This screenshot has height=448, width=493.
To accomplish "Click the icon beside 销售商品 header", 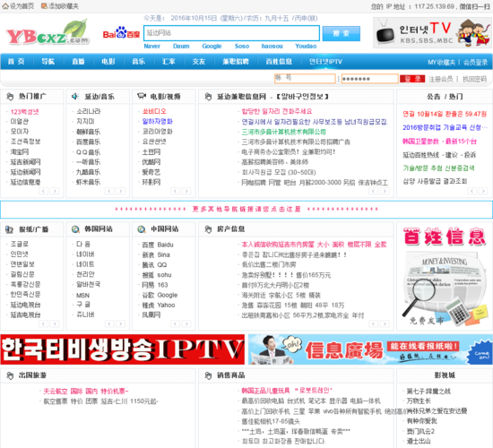I will point(208,375).
